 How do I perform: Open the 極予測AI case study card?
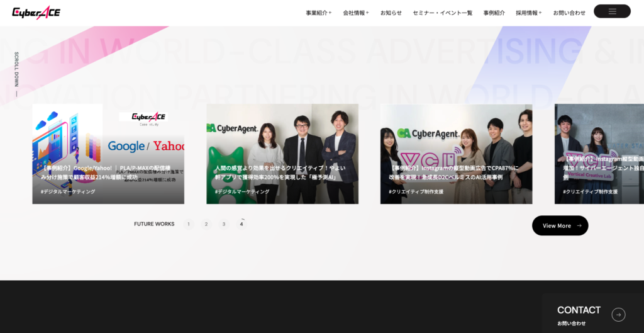[282, 154]
